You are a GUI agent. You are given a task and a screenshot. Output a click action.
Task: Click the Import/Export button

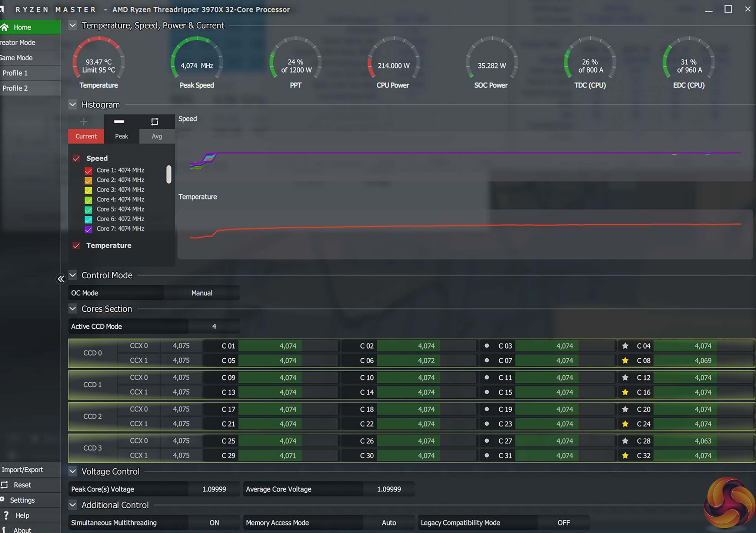tap(23, 470)
